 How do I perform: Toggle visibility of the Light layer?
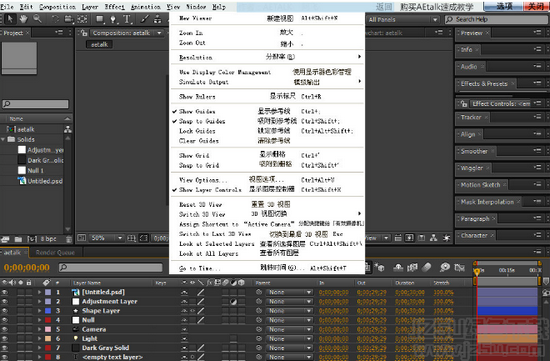(x=5, y=339)
